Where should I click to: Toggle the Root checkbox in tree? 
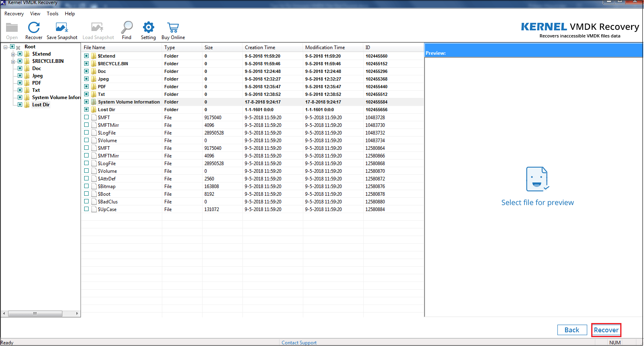12,47
